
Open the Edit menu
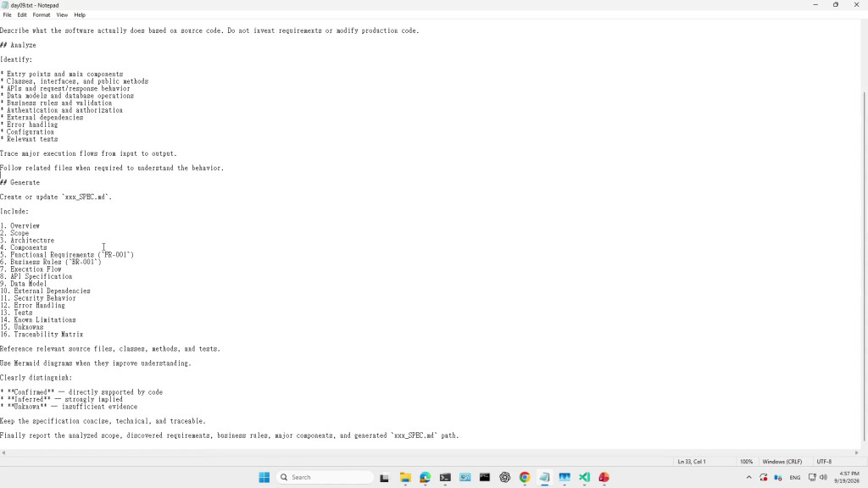click(x=22, y=15)
